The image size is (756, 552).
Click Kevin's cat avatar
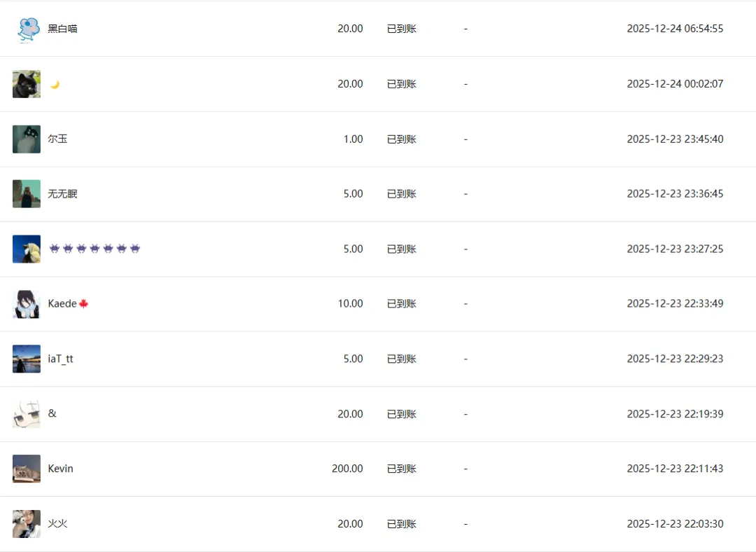point(27,469)
